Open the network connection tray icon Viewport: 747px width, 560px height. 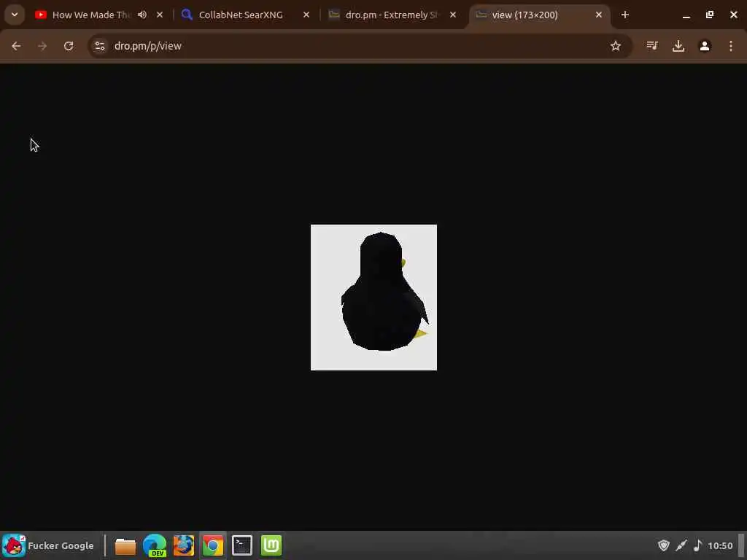tap(681, 545)
